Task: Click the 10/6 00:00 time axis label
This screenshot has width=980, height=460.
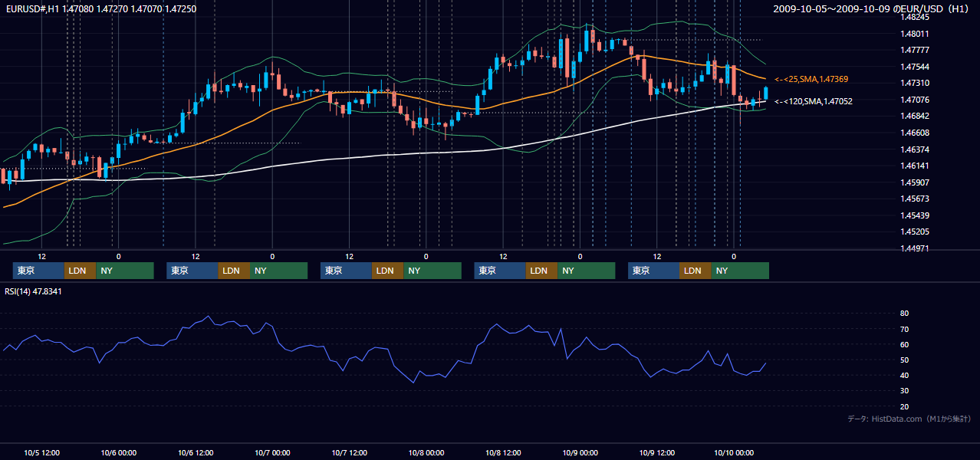Action: coord(119,452)
